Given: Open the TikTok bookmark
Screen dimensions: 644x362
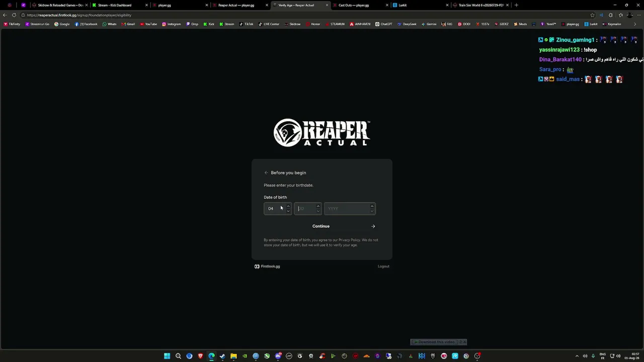Looking at the screenshot, I should (x=247, y=24).
